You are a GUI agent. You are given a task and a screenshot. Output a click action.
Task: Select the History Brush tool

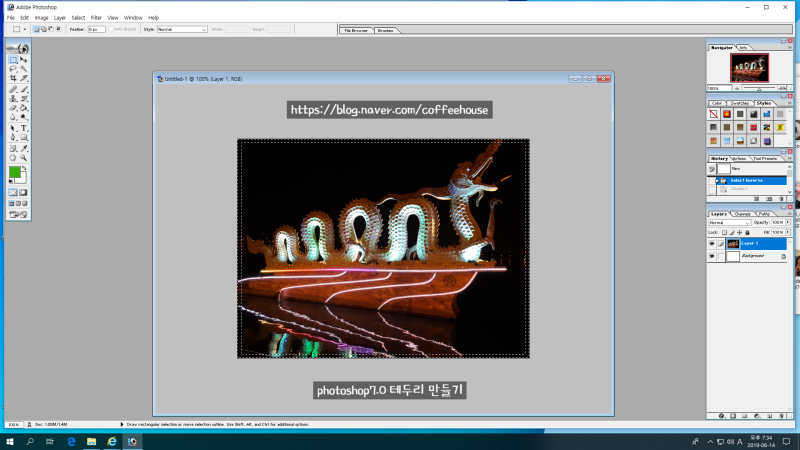(x=23, y=98)
